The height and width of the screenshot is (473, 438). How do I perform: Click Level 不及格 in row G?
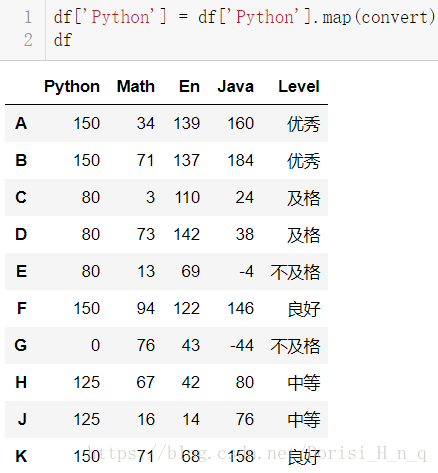point(295,346)
